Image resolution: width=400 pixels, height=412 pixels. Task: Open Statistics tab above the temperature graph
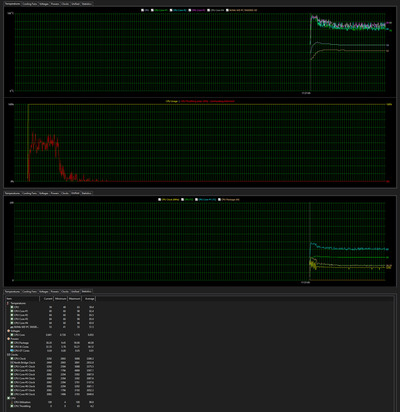click(x=86, y=4)
